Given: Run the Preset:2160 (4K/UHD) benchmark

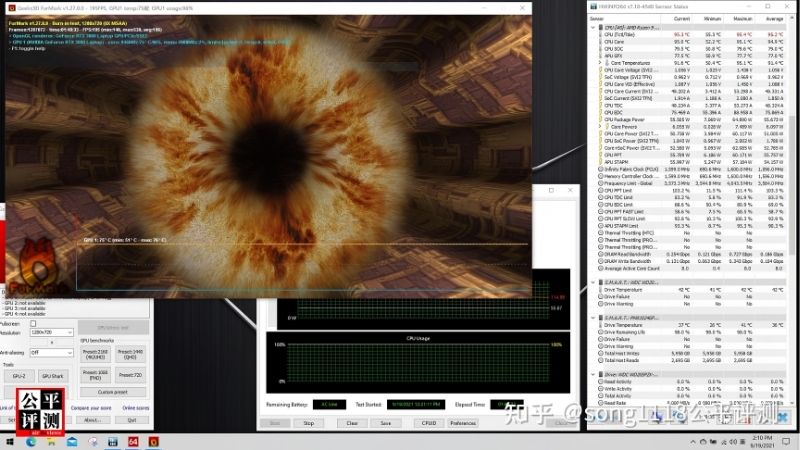Looking at the screenshot, I should point(95,355).
